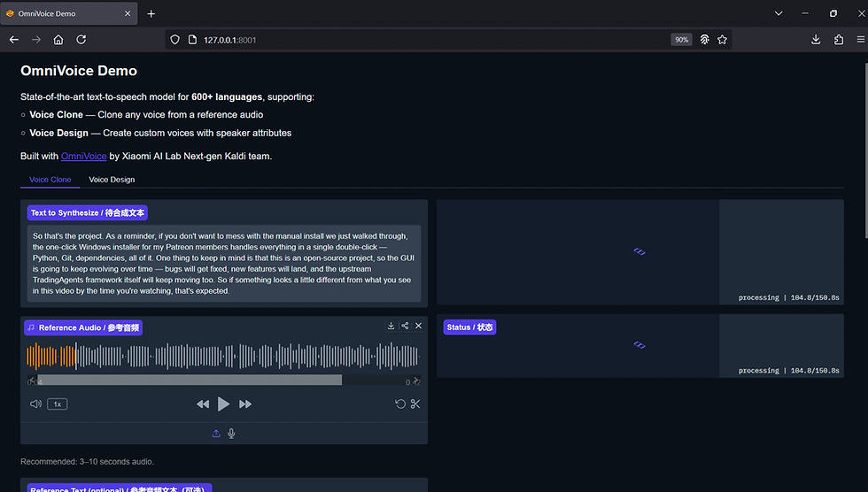Remove the reference audio with the X
Viewport: 868px width, 492px height.
coord(418,327)
